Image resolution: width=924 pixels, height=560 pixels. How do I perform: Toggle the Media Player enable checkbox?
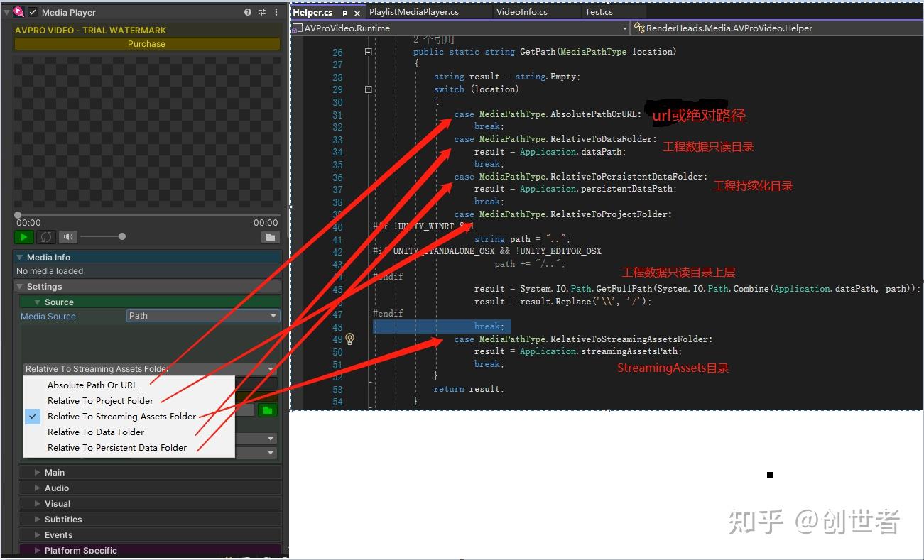pos(31,12)
